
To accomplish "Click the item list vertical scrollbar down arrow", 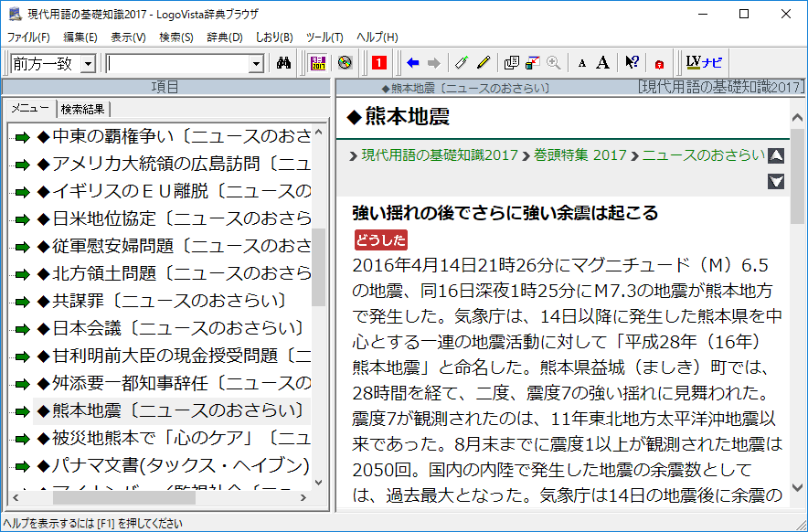I will [318, 483].
